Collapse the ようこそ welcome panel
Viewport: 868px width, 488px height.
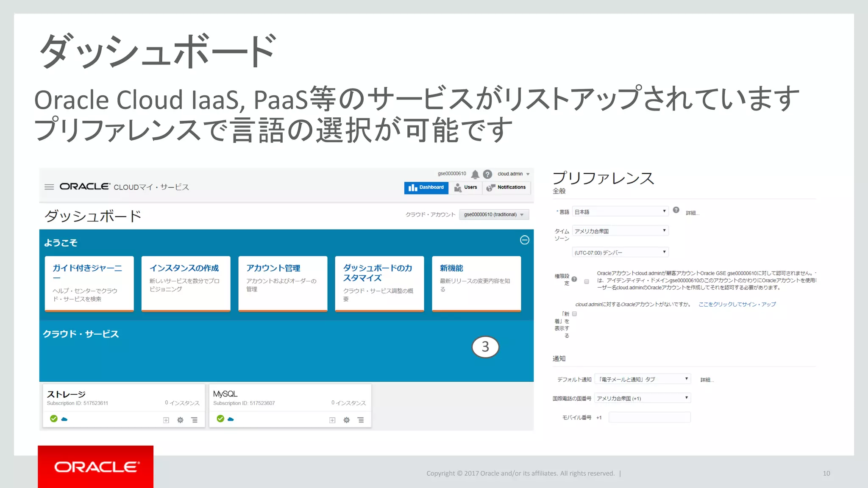point(524,240)
